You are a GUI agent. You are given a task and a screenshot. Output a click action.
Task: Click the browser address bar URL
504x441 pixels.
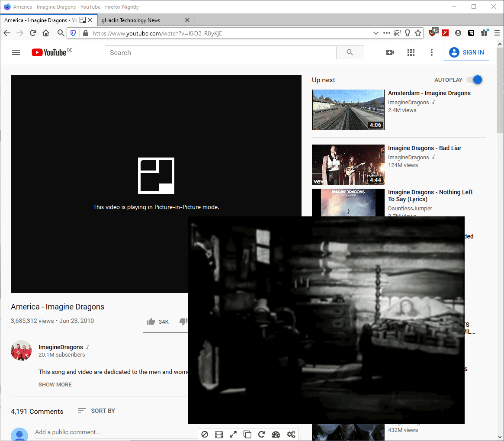tap(157, 33)
